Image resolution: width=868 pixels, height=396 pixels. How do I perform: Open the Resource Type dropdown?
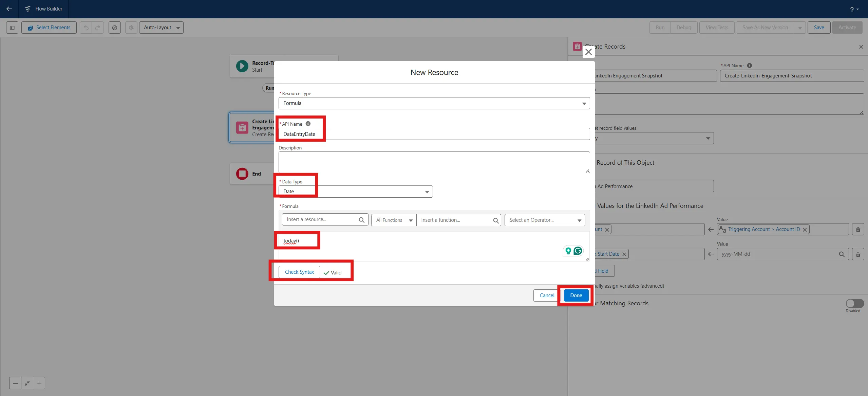434,103
